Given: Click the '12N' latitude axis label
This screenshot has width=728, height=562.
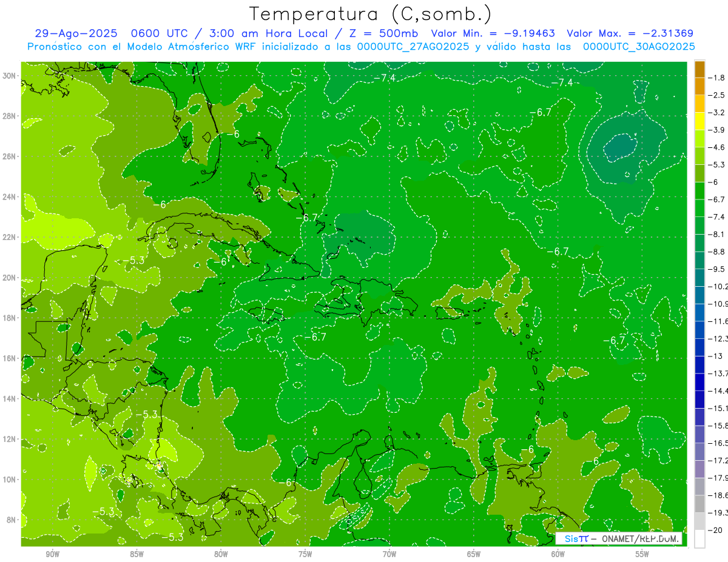Looking at the screenshot, I should pos(9,439).
